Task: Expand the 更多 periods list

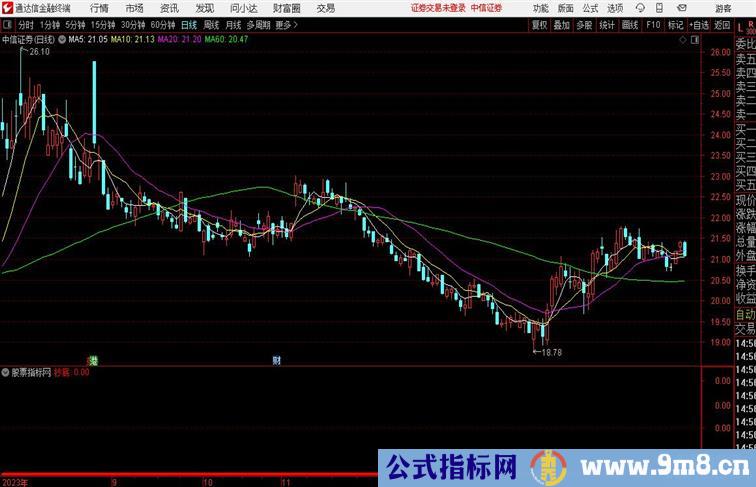Action: click(x=287, y=24)
